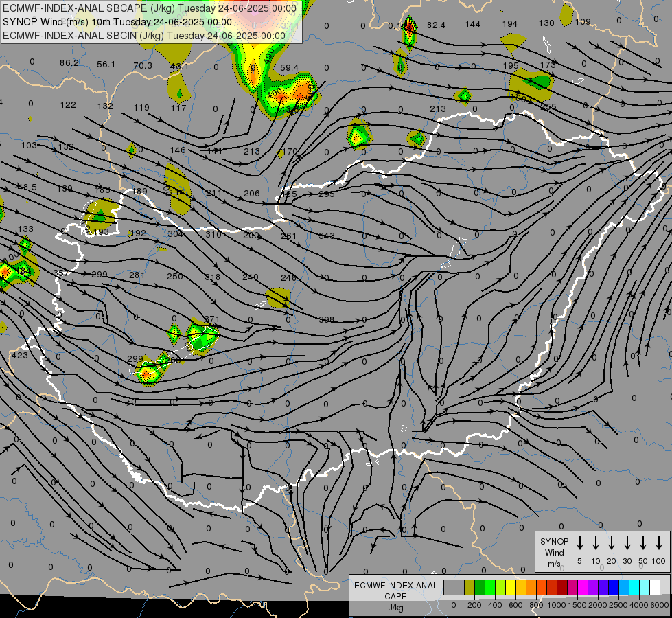Click the map value 304
This screenshot has height=618, width=672.
[x=175, y=233]
